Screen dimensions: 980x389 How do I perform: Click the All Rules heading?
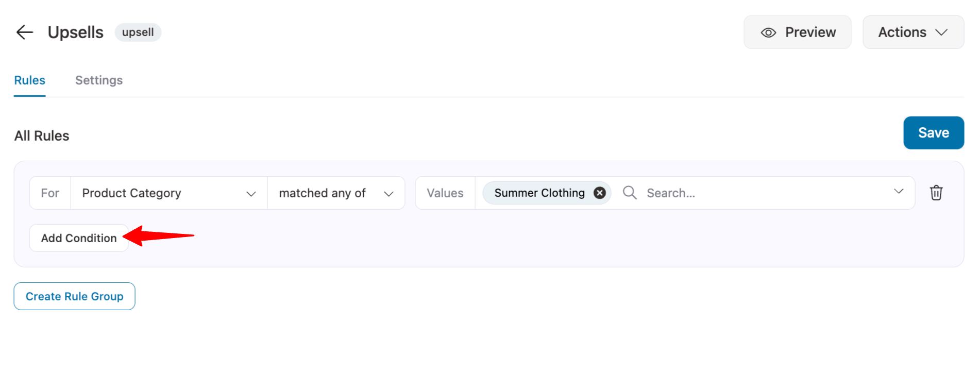42,136
